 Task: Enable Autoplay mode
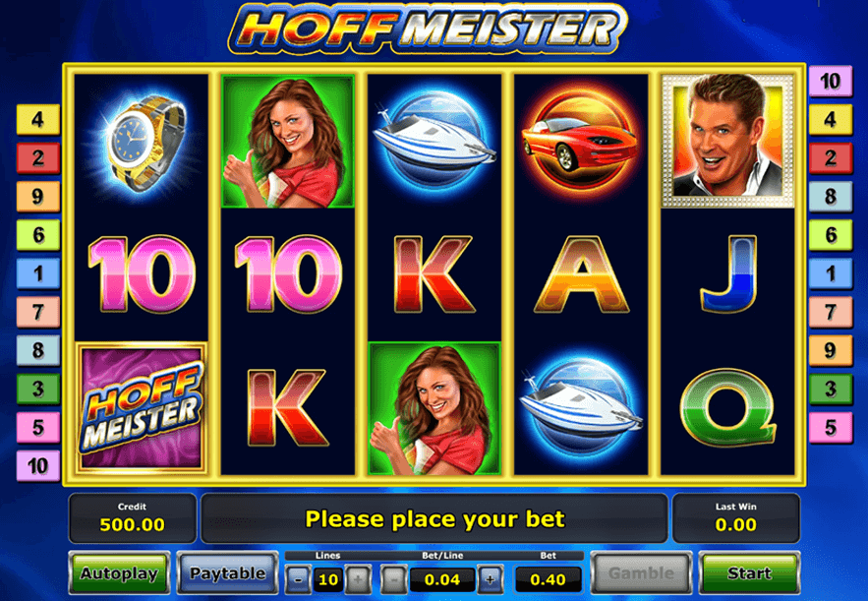119,572
